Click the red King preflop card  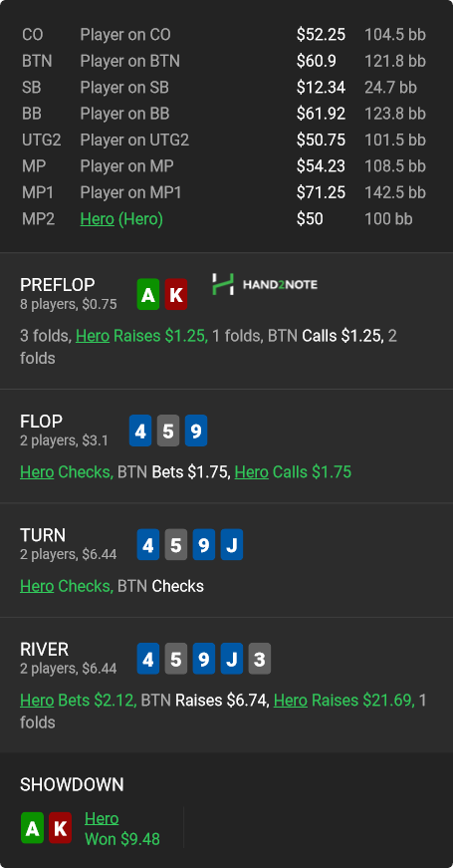pos(176,295)
